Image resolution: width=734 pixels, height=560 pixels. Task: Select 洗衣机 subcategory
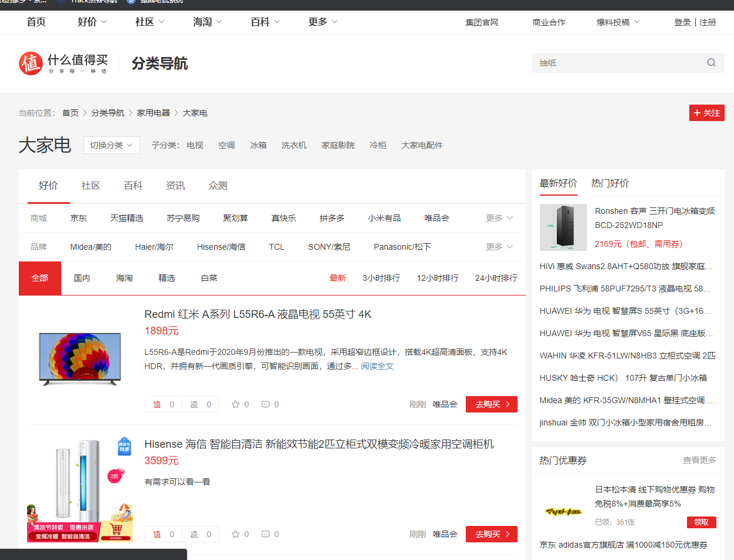point(294,145)
